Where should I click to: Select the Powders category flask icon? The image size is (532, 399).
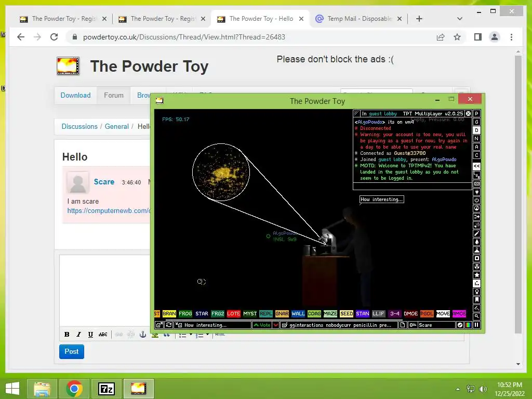pos(476,250)
